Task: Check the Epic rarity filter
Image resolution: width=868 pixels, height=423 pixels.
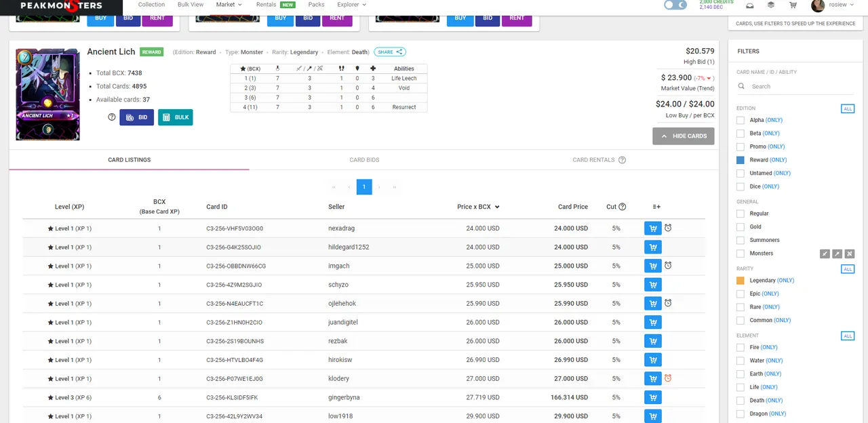Action: point(741,294)
